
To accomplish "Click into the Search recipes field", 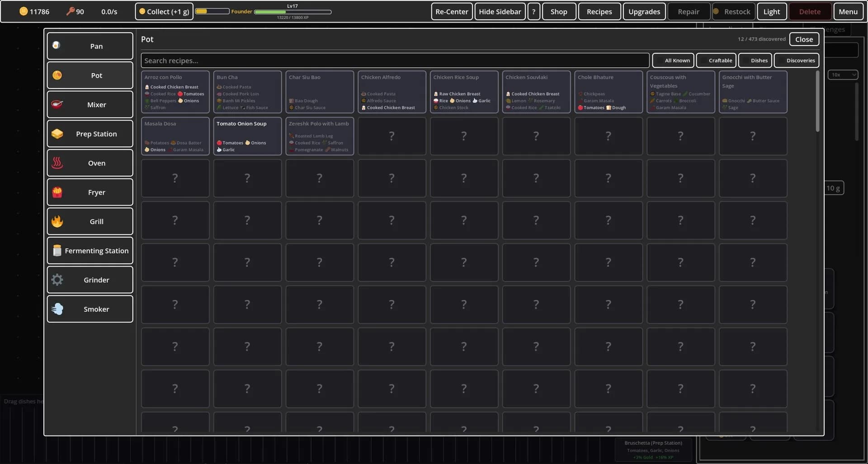I will tap(395, 61).
